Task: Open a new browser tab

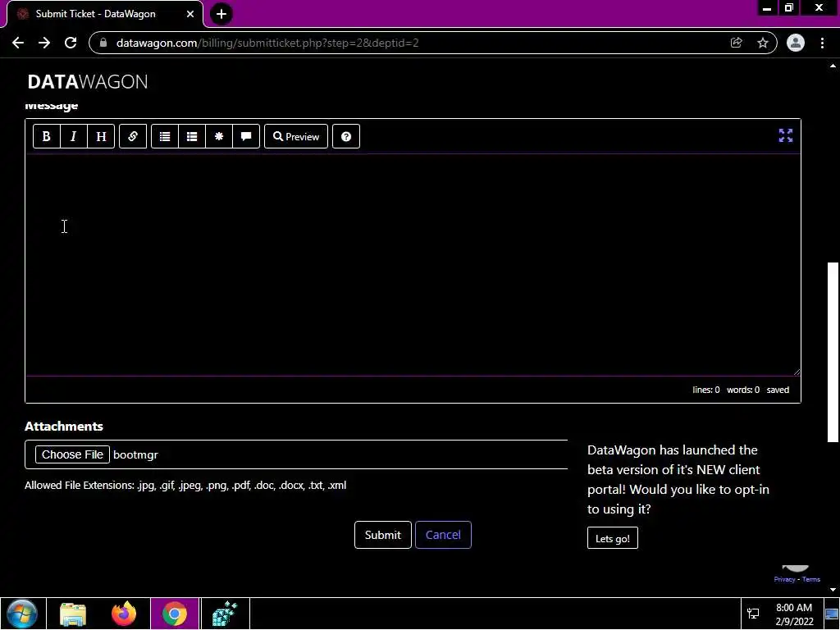Action: [221, 14]
